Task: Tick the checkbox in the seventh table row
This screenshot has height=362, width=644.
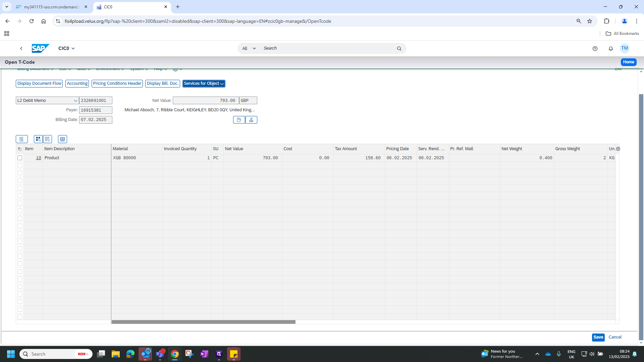Action: [x=20, y=203]
